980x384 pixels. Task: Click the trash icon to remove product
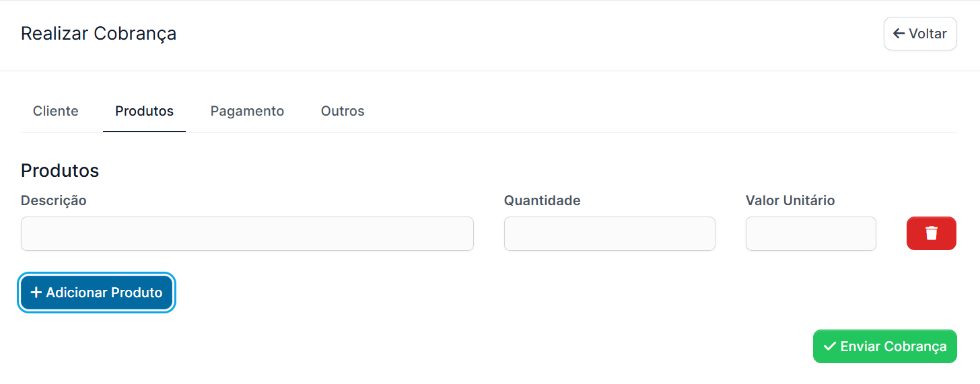tap(931, 233)
